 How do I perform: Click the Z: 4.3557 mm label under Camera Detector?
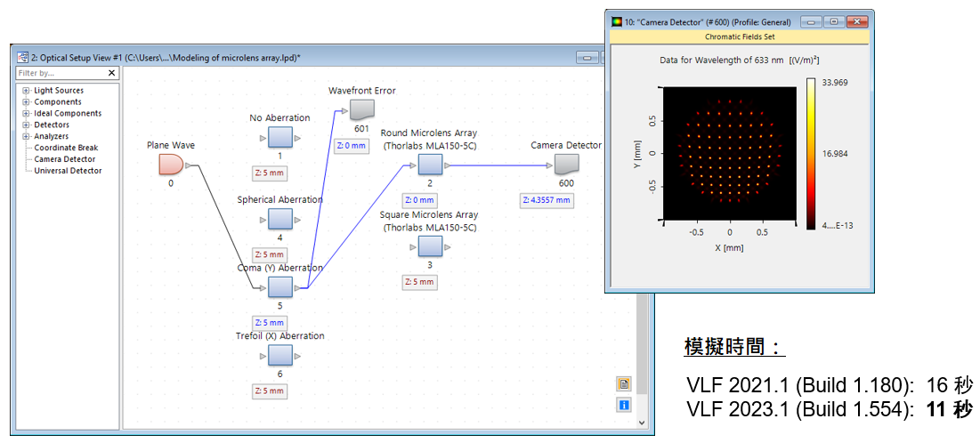547,200
